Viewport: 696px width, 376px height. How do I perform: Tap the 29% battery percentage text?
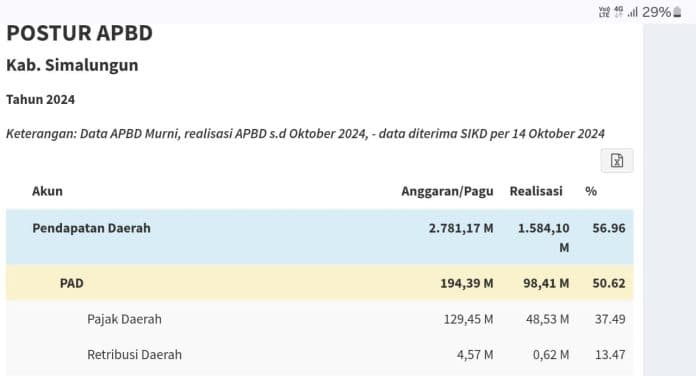click(656, 12)
